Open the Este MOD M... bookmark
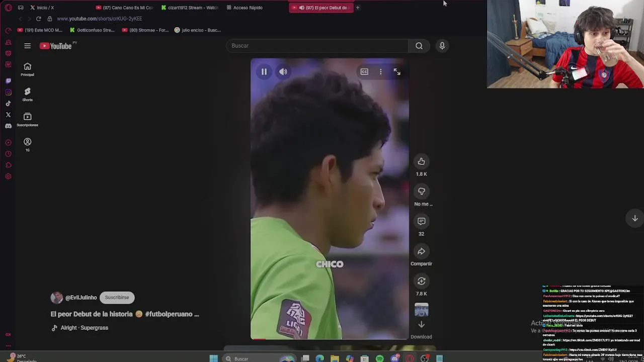This screenshot has width=644, height=362. pos(40,30)
